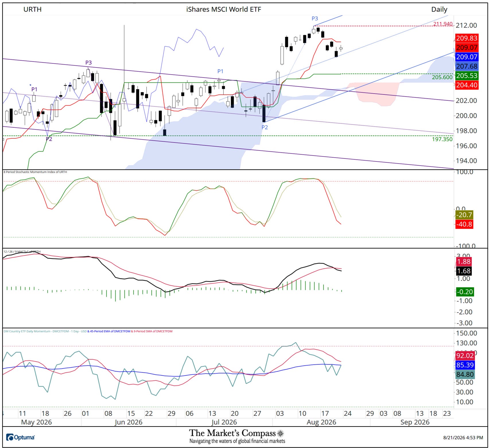Select the 9-Period SMA of DMCETFDM legend
The height and width of the screenshot is (448, 490).
[x=152, y=331]
